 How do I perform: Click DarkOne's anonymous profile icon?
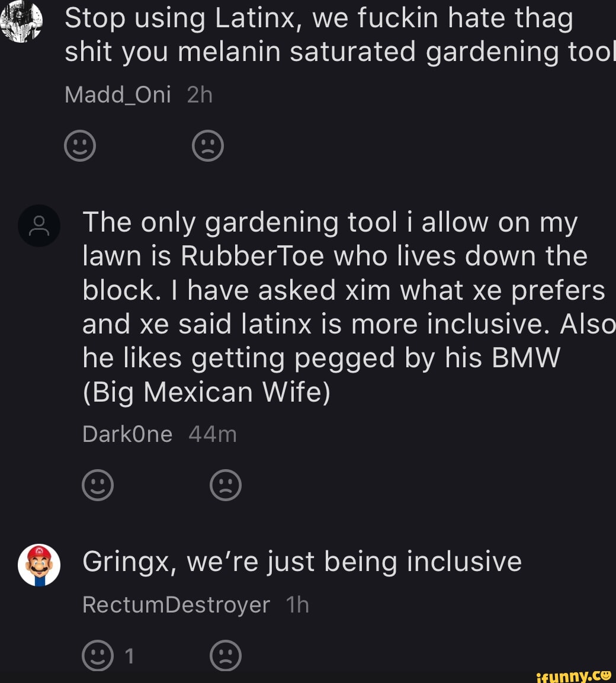tap(39, 226)
